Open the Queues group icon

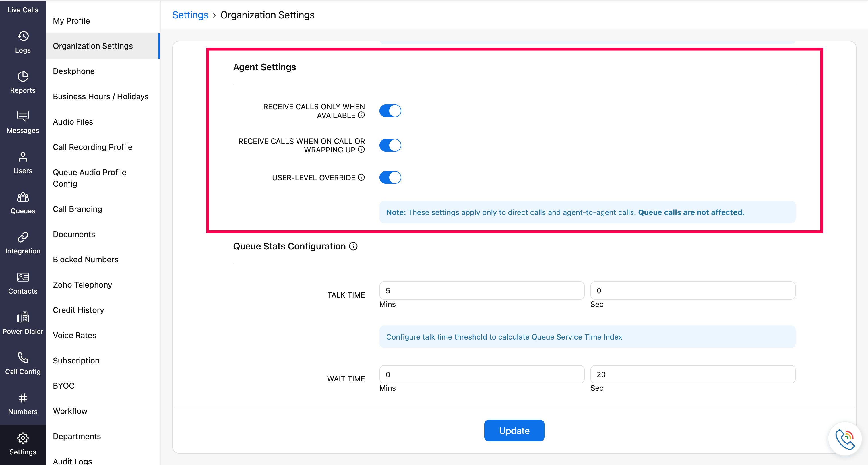(23, 197)
